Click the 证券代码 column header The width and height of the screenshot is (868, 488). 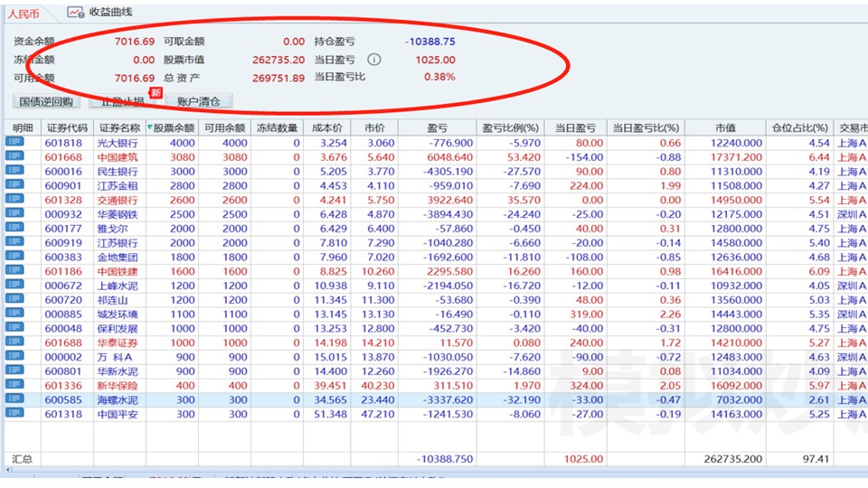pos(67,127)
